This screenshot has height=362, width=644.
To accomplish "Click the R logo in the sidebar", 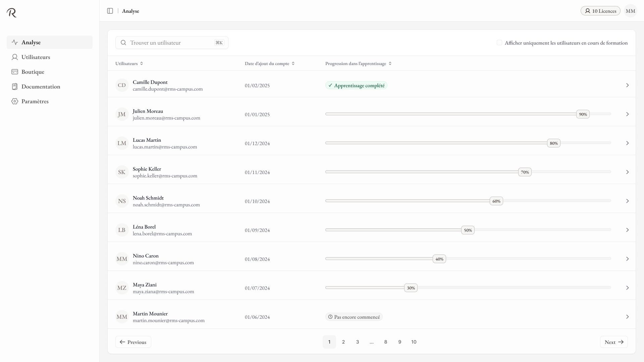I will [12, 13].
